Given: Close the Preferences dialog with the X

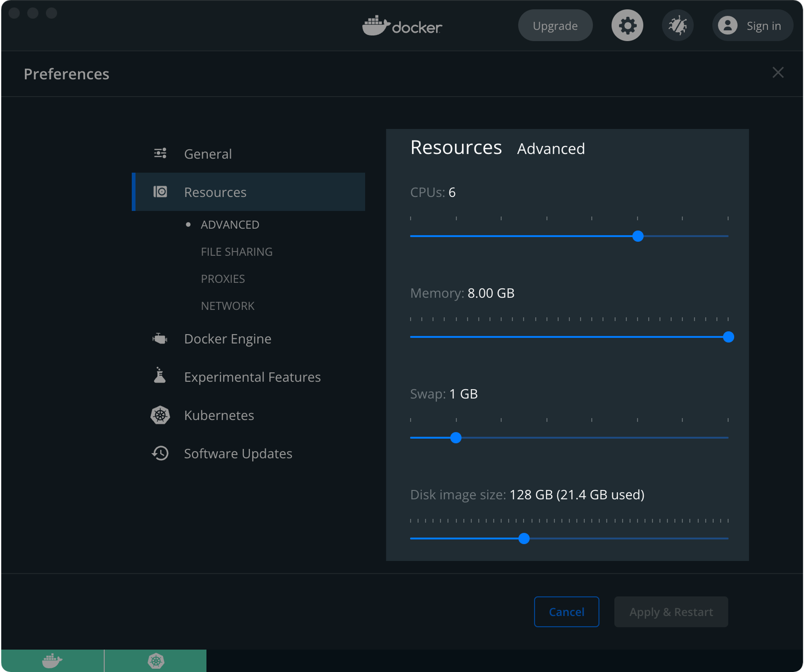Looking at the screenshot, I should pos(778,73).
